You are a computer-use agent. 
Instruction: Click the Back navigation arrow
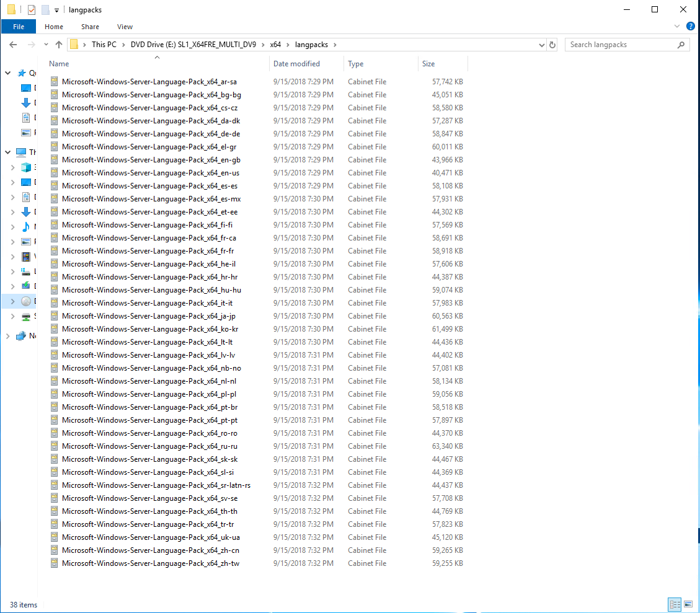(14, 45)
